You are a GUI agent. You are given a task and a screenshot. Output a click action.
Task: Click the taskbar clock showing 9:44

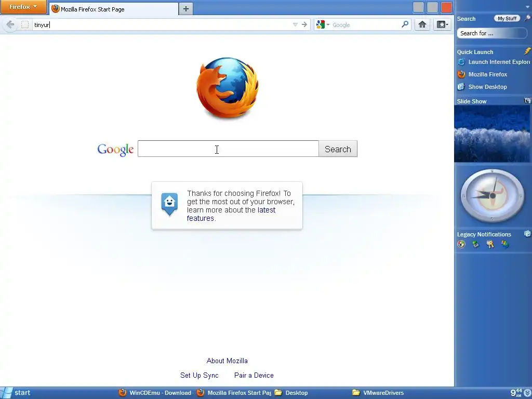(x=516, y=393)
